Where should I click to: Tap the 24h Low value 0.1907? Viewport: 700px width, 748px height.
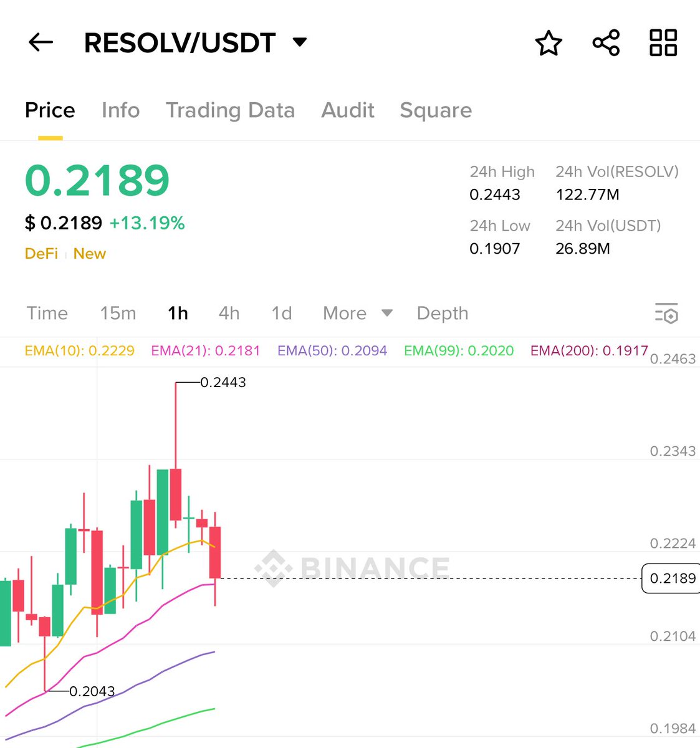point(494,249)
